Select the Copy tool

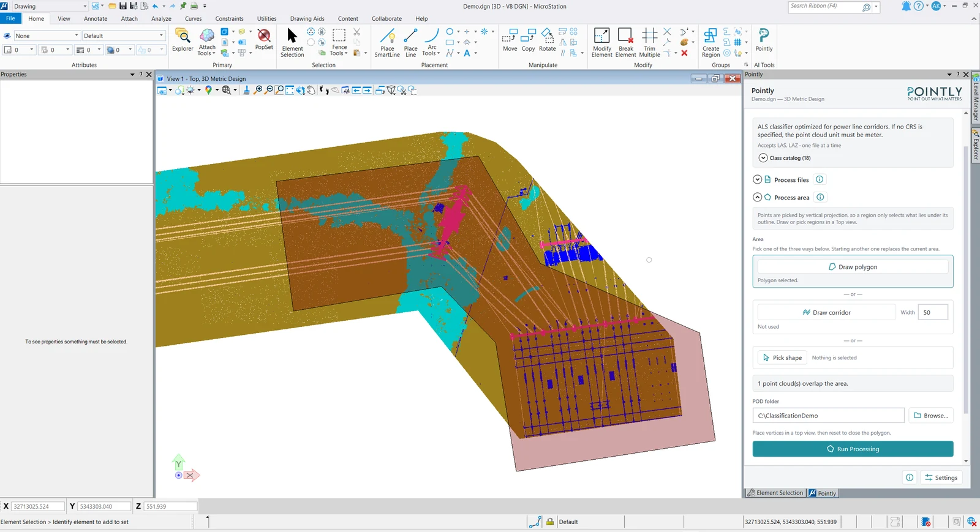[528, 40]
